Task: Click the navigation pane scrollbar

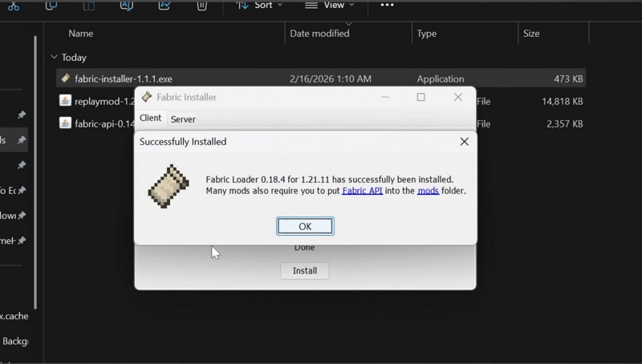Action: 35,172
